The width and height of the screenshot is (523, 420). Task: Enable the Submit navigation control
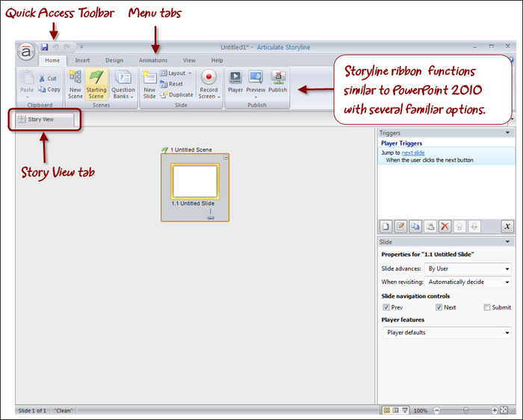(486, 307)
